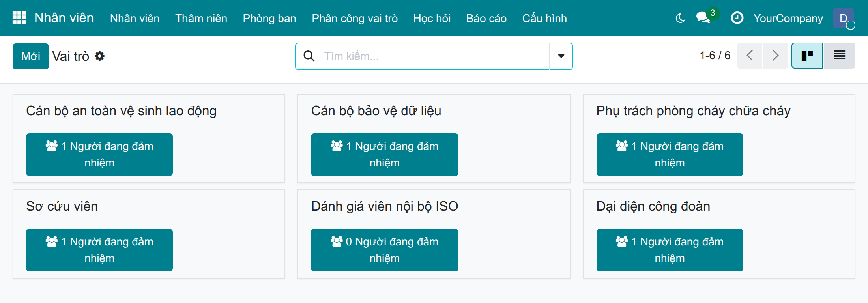Open activities clock icon
The height and width of the screenshot is (303, 868).
click(x=737, y=18)
